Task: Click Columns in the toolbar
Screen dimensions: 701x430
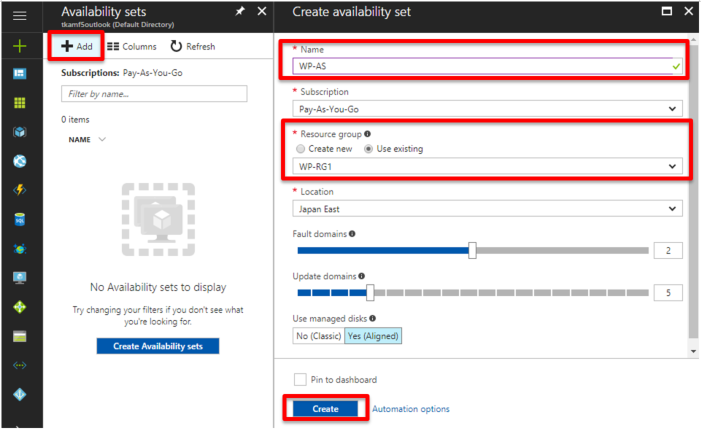Action: [x=132, y=46]
